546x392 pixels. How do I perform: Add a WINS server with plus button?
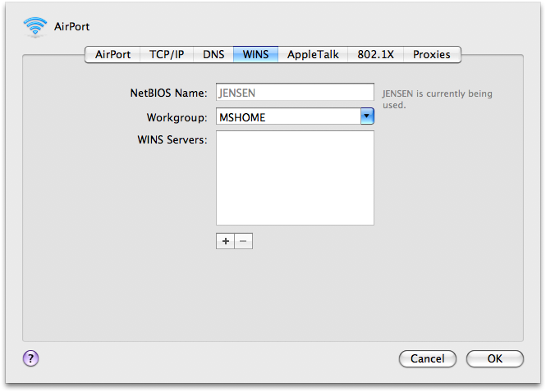(x=225, y=241)
